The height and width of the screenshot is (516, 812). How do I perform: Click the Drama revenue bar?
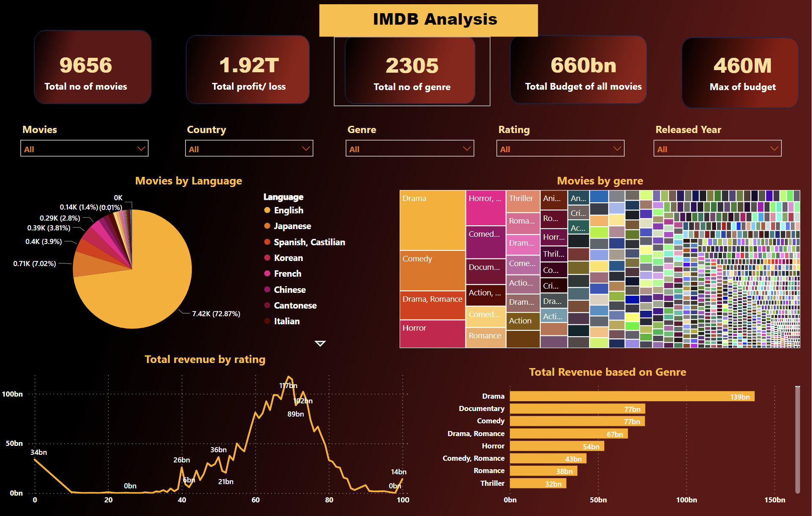pyautogui.click(x=632, y=396)
